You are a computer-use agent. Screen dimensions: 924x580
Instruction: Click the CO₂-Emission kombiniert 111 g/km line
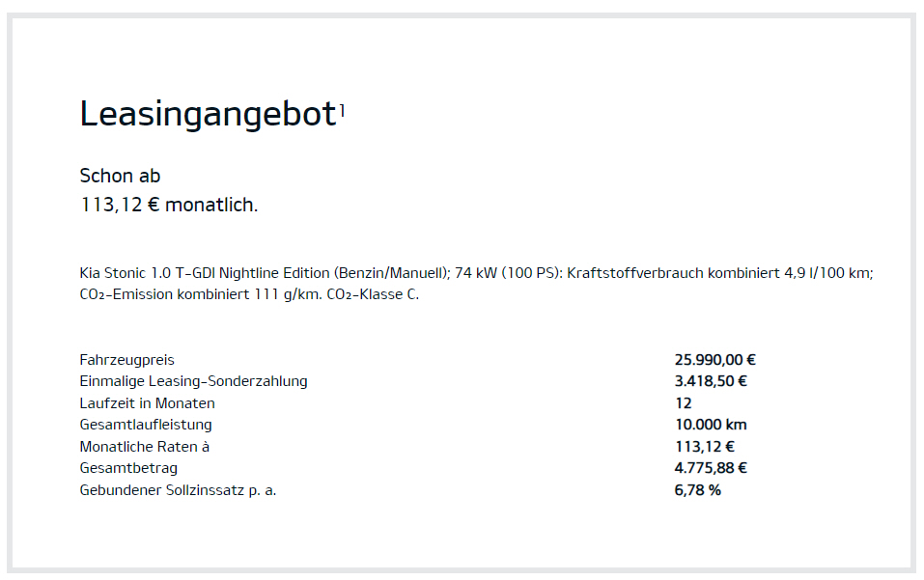(249, 294)
